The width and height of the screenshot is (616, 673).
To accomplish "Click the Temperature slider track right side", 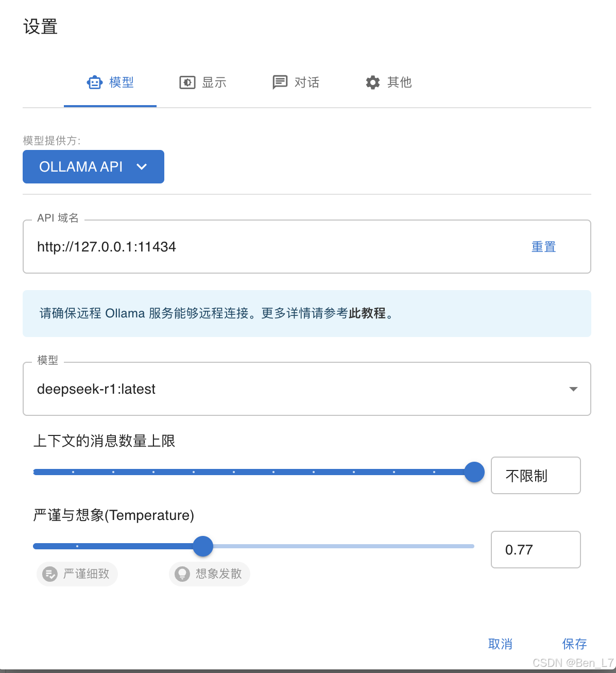I will pyautogui.click(x=344, y=546).
